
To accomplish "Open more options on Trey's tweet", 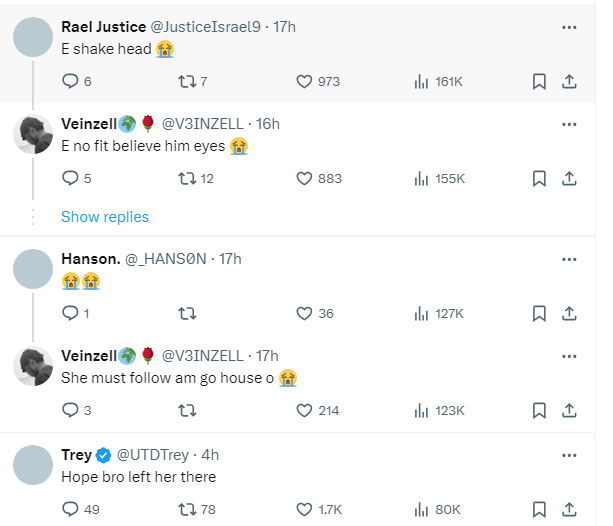I will pos(569,455).
